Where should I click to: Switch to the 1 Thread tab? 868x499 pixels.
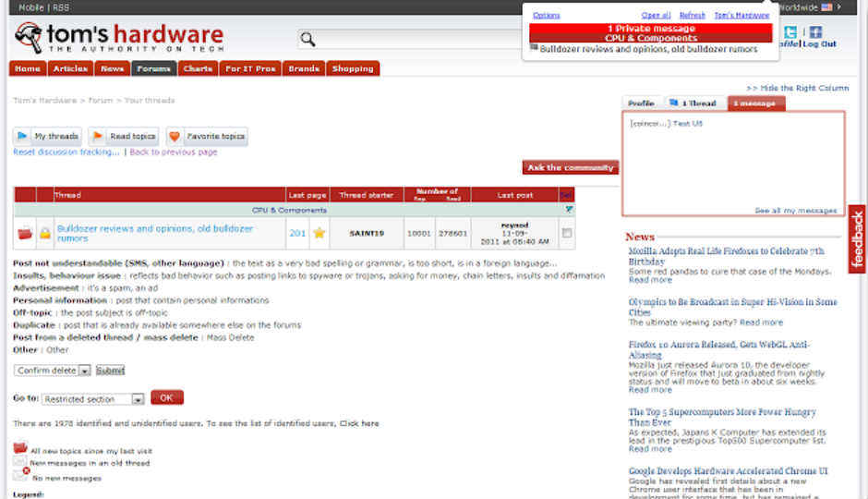point(695,103)
